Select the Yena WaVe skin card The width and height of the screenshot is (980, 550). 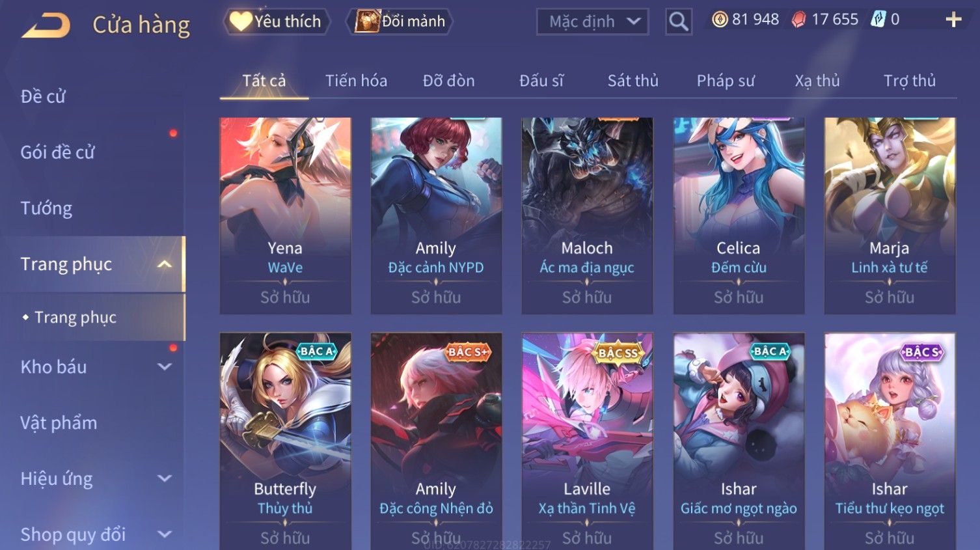[x=285, y=215]
